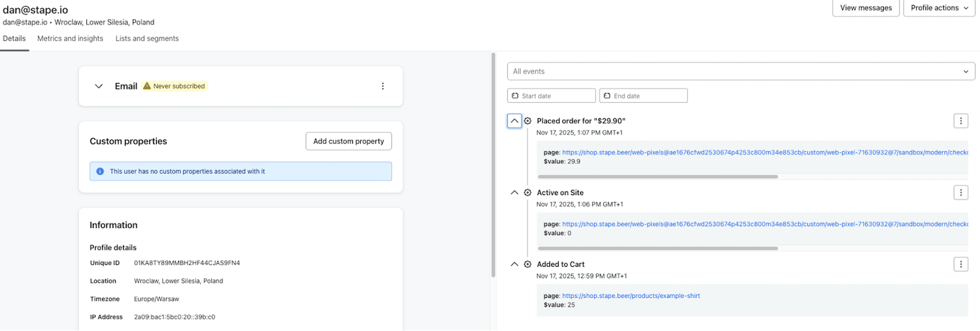Open the gear icon for Placed order event
Image resolution: width=980 pixels, height=331 pixels.
point(528,121)
